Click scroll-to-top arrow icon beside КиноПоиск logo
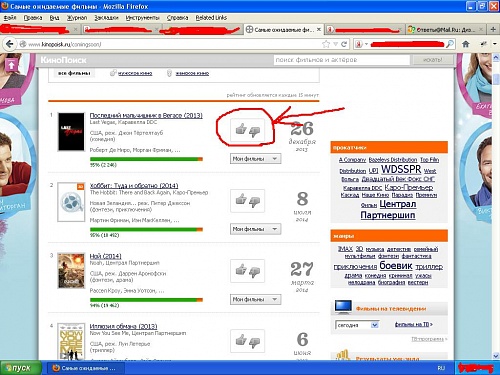The image size is (500, 375). pos(11,64)
